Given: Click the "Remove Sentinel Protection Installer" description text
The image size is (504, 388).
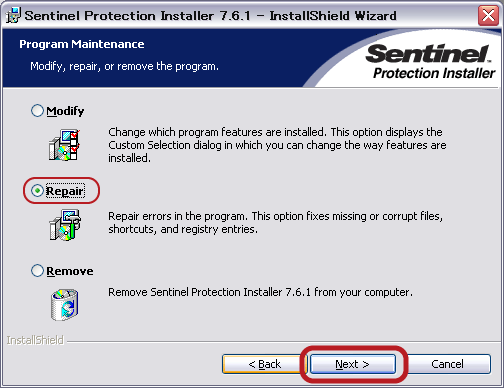Looking at the screenshot, I should tap(260, 292).
